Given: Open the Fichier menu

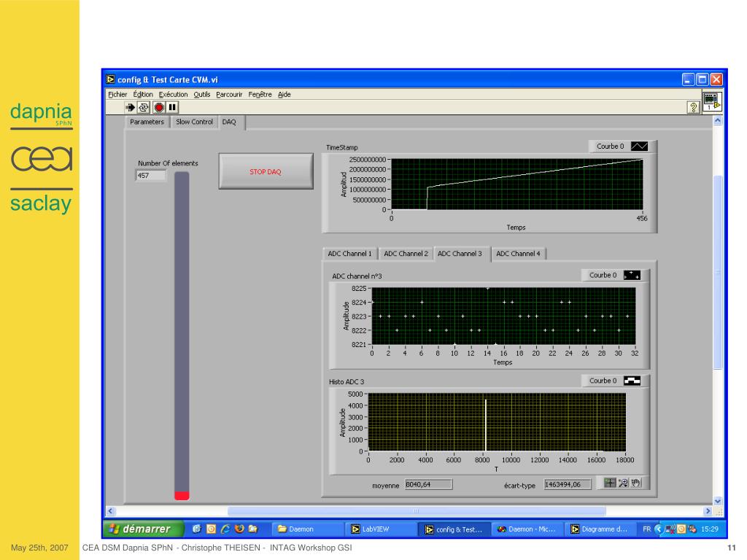Looking at the screenshot, I should click(x=117, y=94).
